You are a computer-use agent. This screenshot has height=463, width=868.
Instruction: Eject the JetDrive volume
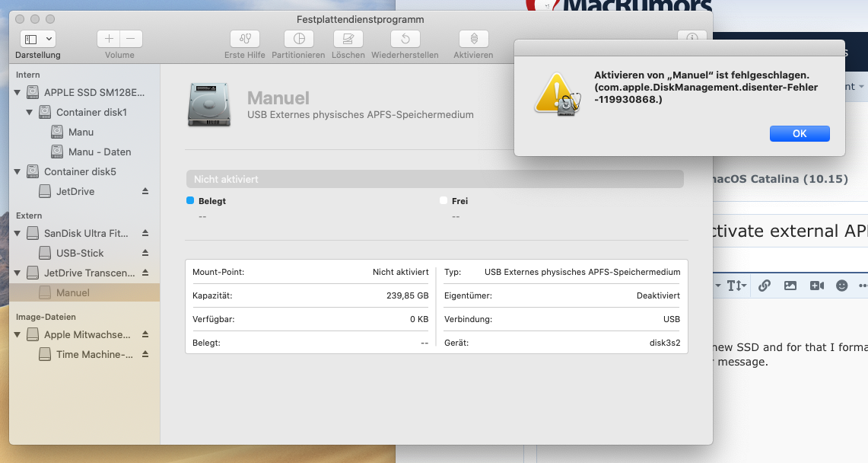tap(145, 191)
